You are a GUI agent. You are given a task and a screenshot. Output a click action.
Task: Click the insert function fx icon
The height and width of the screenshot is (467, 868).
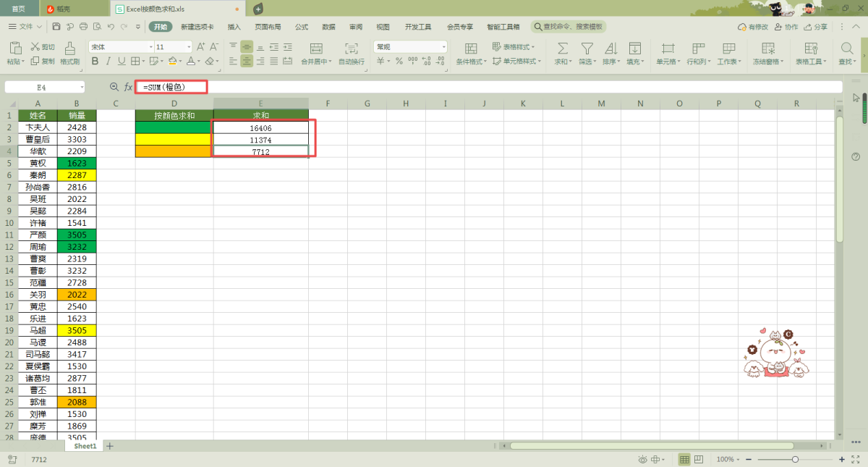point(128,87)
